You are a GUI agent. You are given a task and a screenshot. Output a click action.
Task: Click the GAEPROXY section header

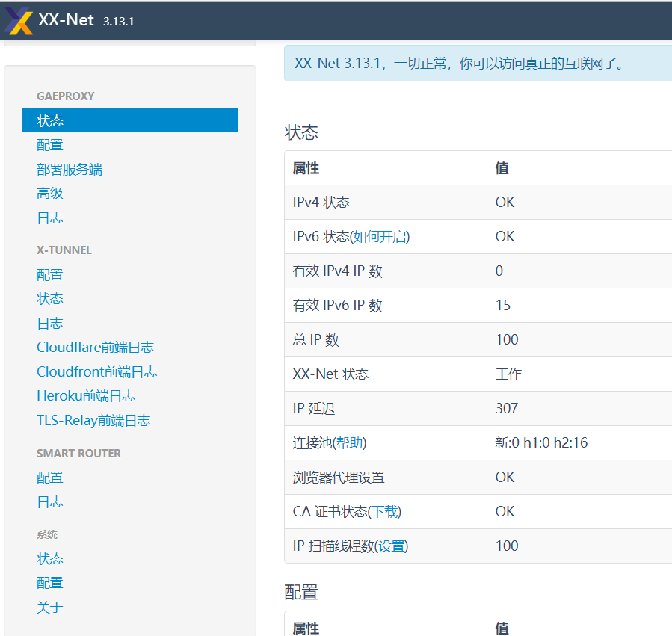click(x=65, y=96)
